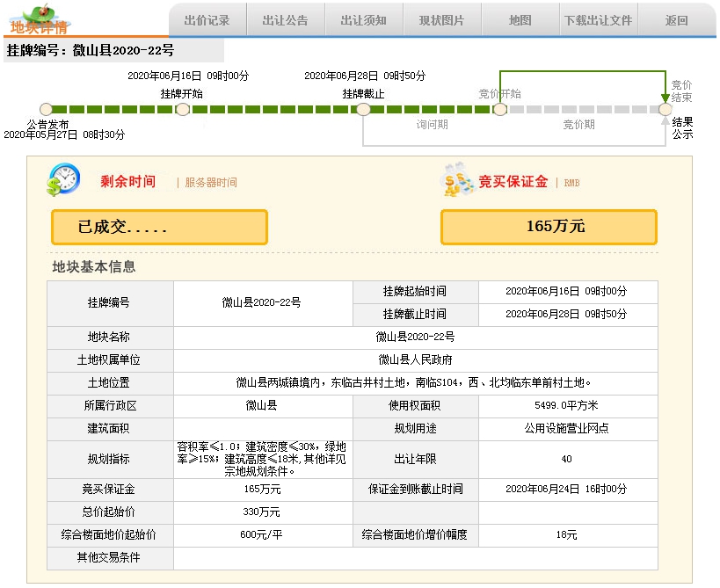Image resolution: width=720 pixels, height=588 pixels.
Task: Click the 返回 button
Action: [676, 19]
